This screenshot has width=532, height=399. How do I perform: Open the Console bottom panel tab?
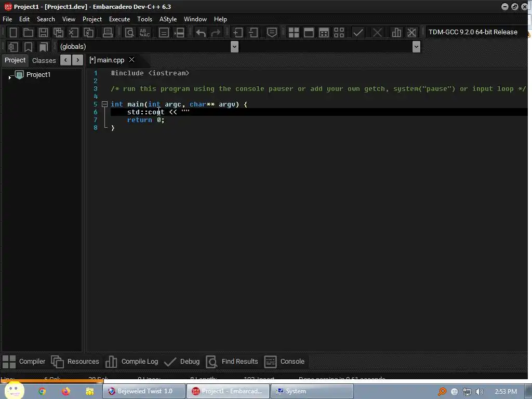click(284, 362)
